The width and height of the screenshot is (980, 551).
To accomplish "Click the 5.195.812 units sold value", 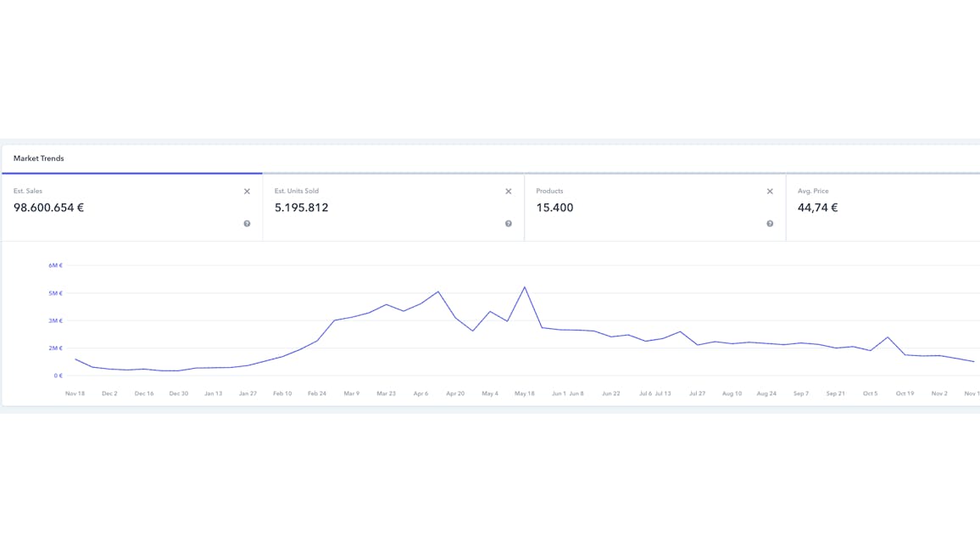I will 301,208.
